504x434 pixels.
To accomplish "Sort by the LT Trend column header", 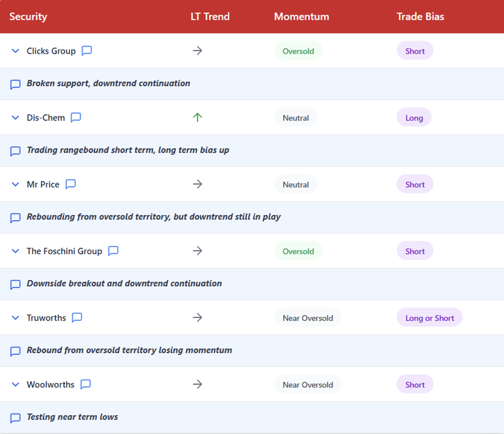I will [x=210, y=17].
